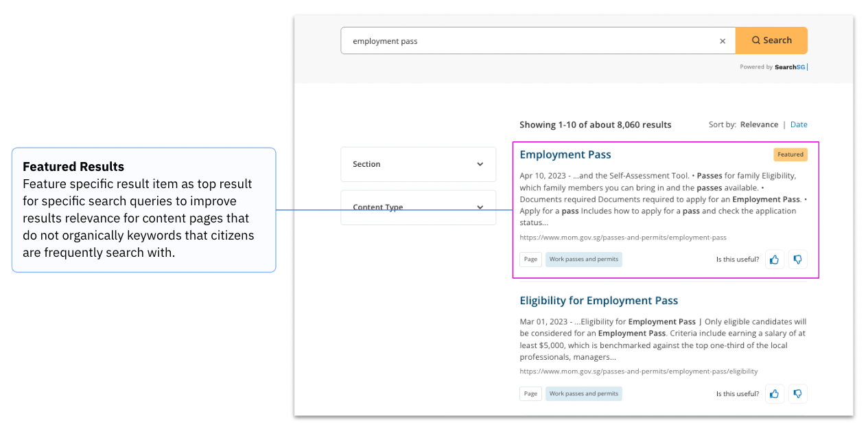Open the Employment Pass search result
Screen dimensions: 868x436
(x=565, y=154)
